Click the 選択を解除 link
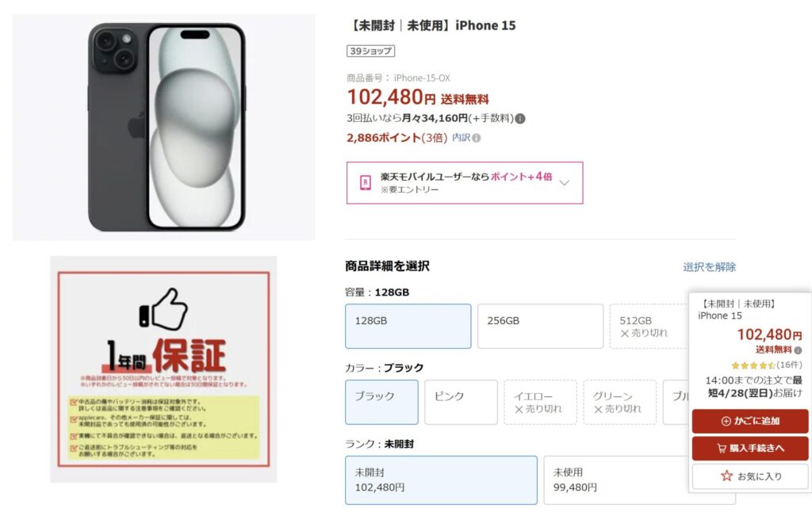Image resolution: width=812 pixels, height=512 pixels. [x=709, y=267]
